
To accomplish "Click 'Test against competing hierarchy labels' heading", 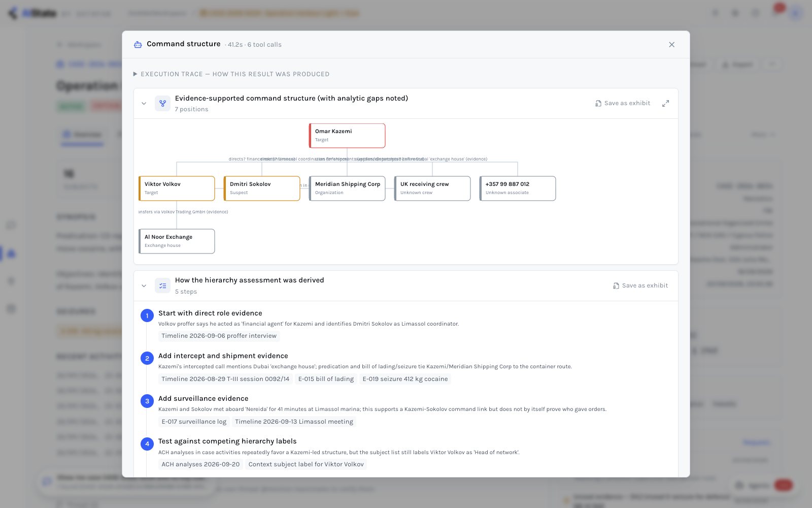I will pos(227,441).
